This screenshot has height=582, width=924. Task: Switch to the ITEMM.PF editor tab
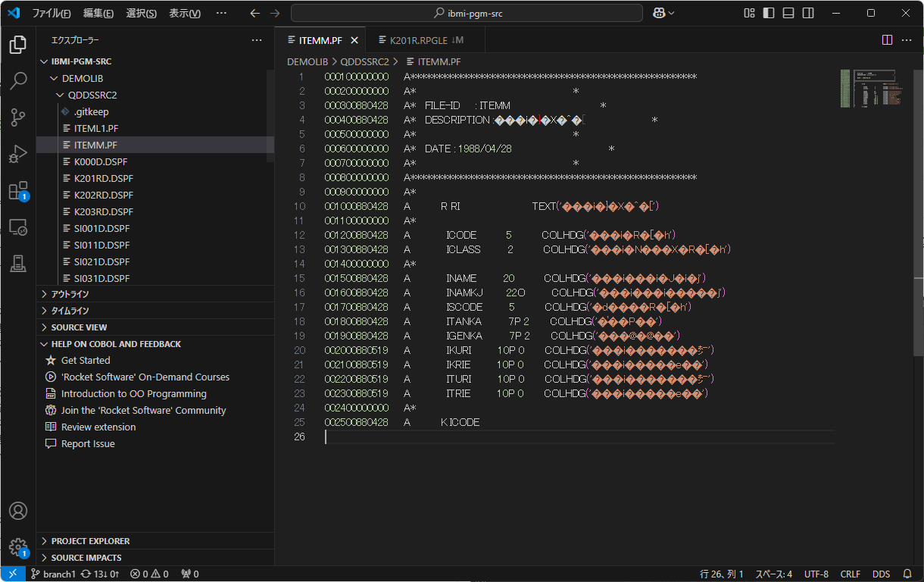pyautogui.click(x=320, y=39)
